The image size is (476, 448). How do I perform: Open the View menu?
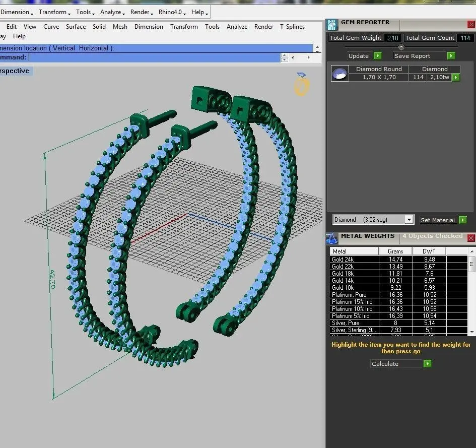click(30, 27)
